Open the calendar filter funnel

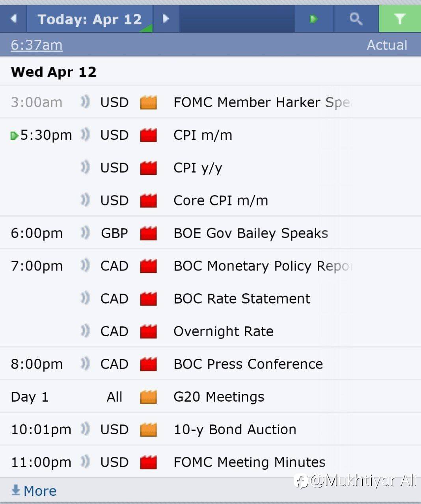click(x=400, y=19)
